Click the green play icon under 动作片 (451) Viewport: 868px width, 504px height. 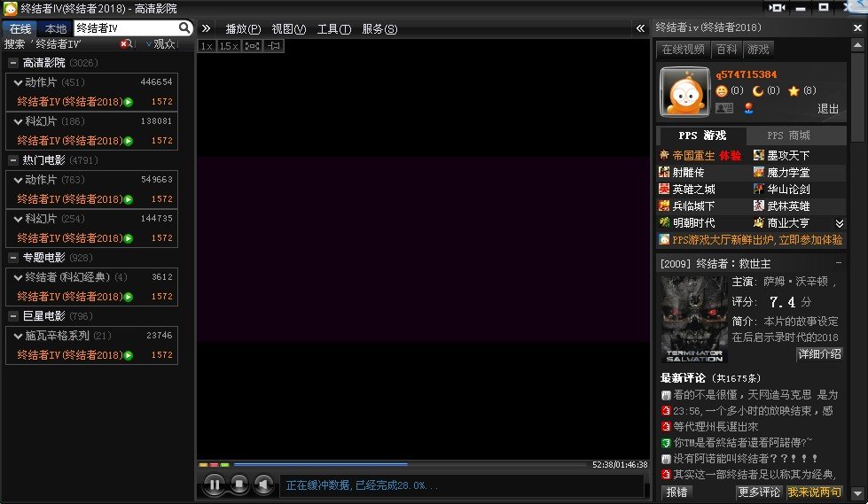click(x=129, y=102)
